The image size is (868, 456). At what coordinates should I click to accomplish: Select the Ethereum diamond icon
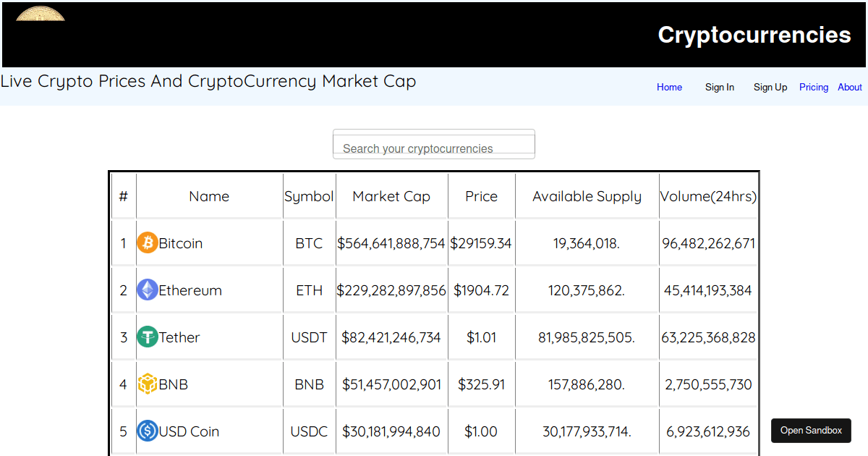(148, 290)
